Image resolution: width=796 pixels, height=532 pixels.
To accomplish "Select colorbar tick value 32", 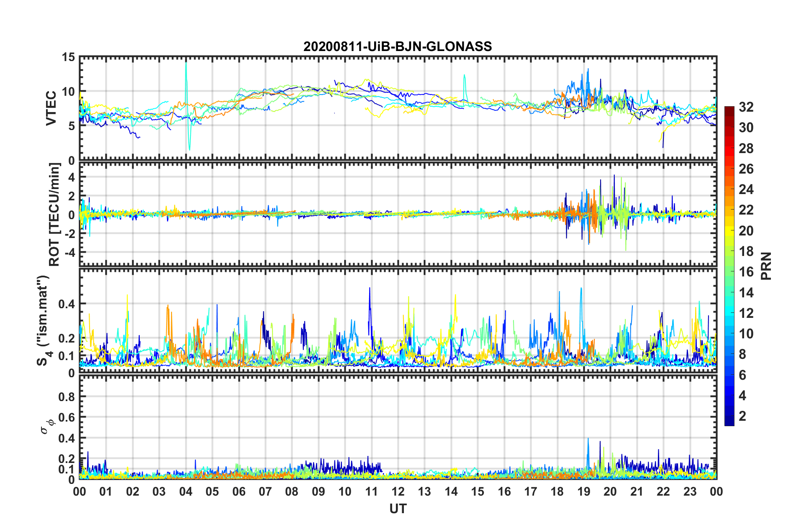I will (746, 107).
